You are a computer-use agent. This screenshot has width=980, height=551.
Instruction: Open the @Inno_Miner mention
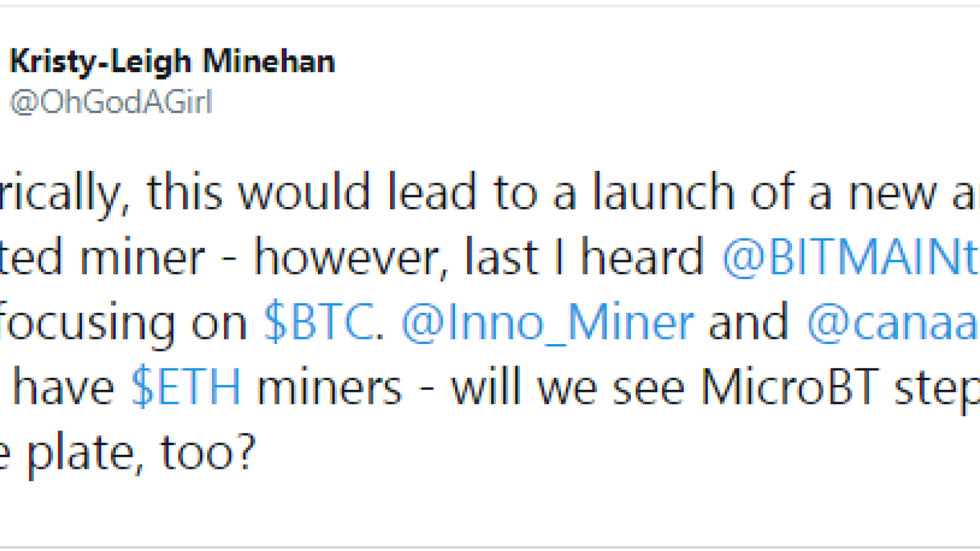coord(548,324)
